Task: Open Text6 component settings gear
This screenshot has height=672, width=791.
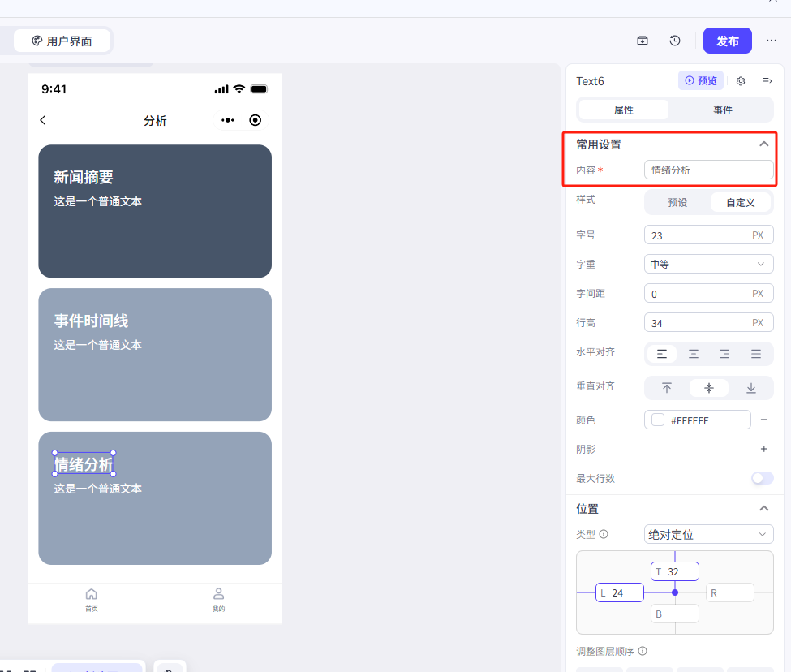Action: (741, 81)
